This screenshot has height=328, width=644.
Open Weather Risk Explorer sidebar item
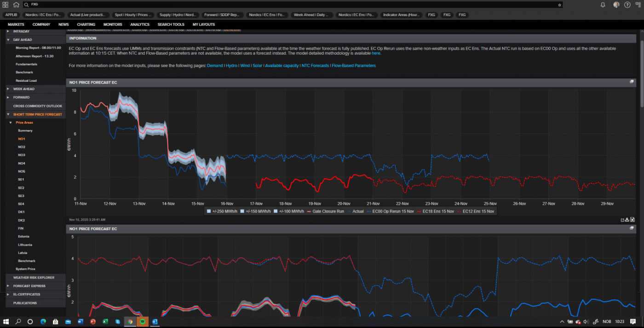(x=35, y=277)
